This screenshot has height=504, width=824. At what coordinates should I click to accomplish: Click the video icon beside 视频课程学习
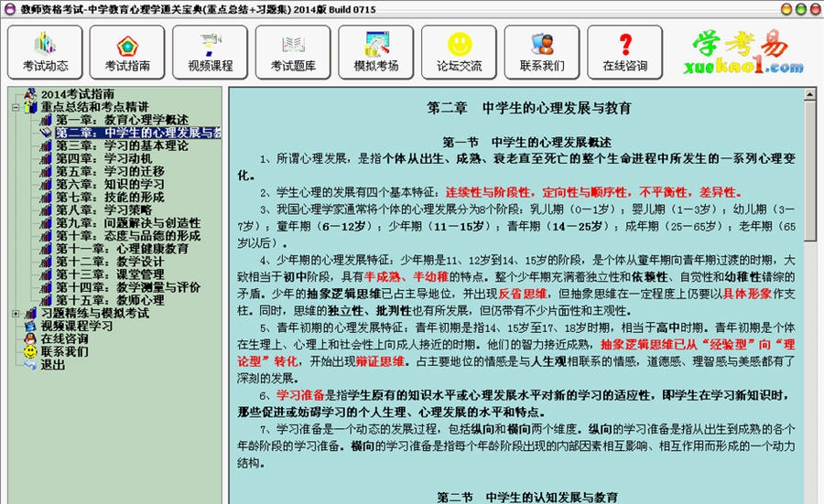[30, 326]
